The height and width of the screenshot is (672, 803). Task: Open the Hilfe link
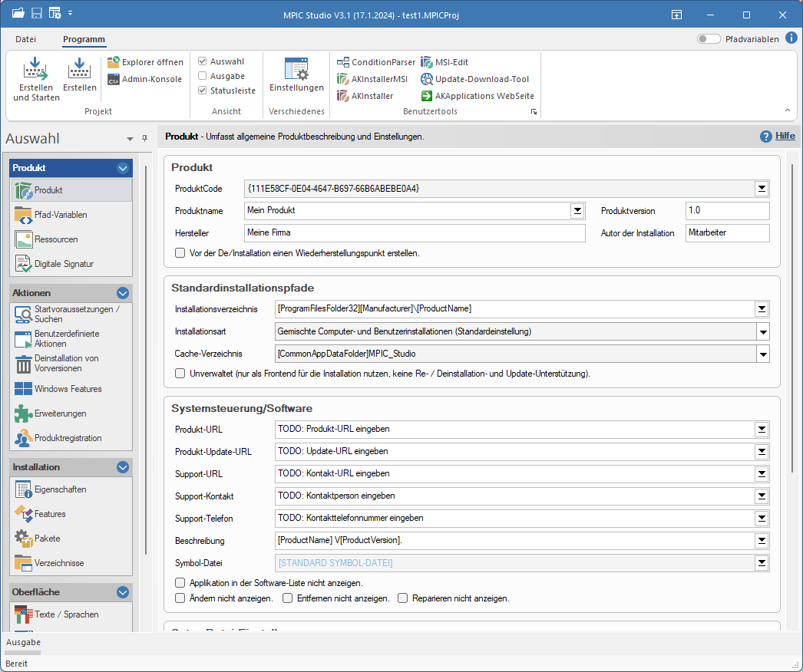[785, 136]
